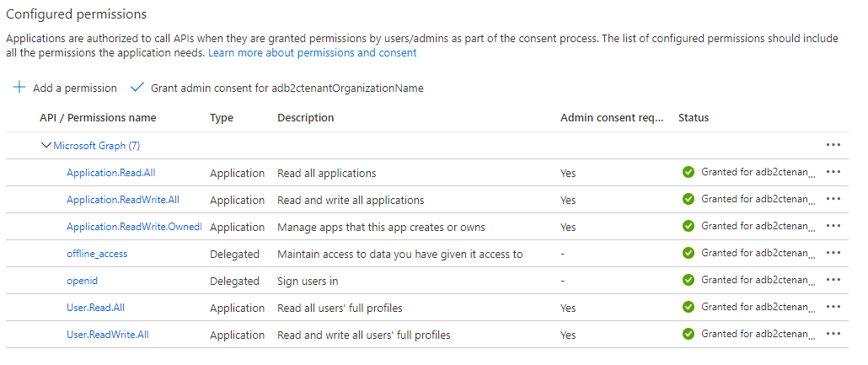The image size is (868, 365).
Task: Click 'Delegated' type cell in offline_access row
Action: click(x=235, y=255)
